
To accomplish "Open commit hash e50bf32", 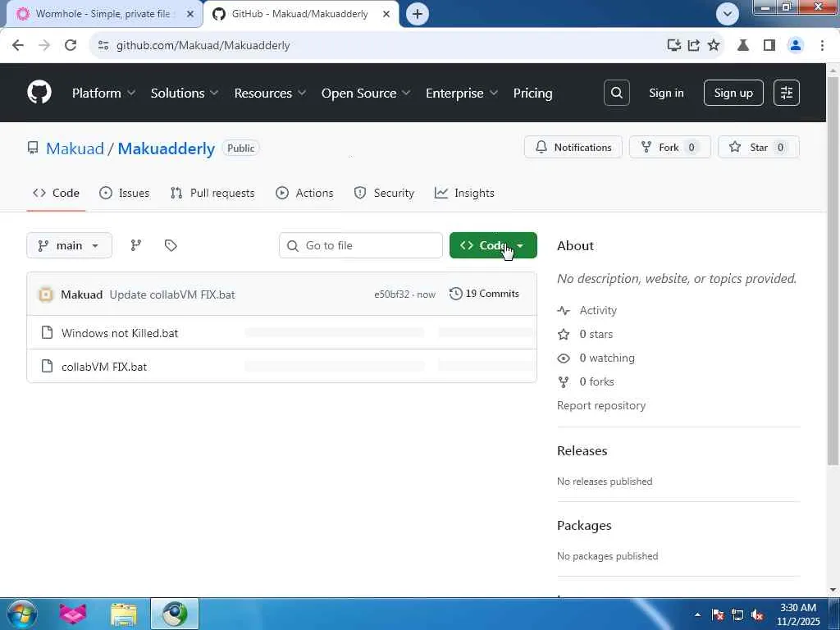I will tap(391, 294).
